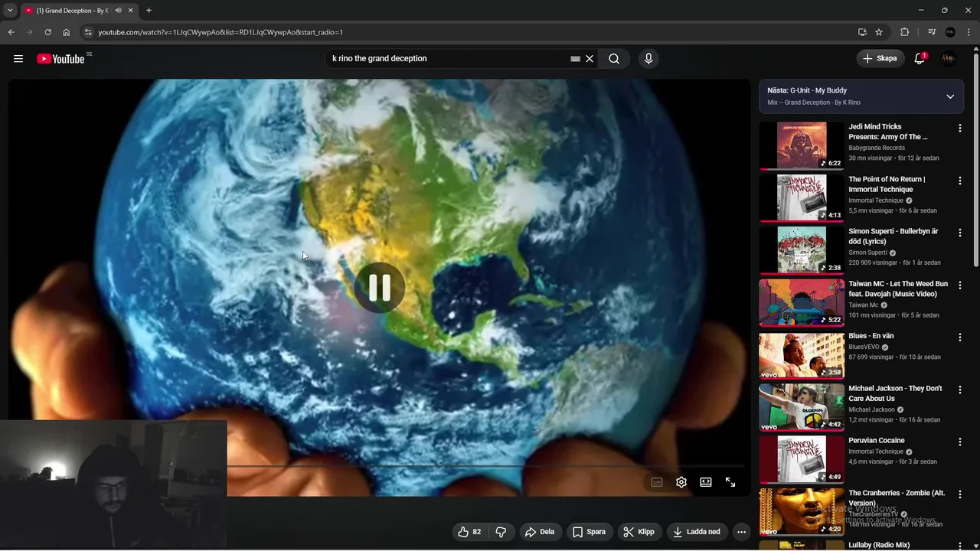
Task: Close the Grand Deception tab
Action: [130, 11]
